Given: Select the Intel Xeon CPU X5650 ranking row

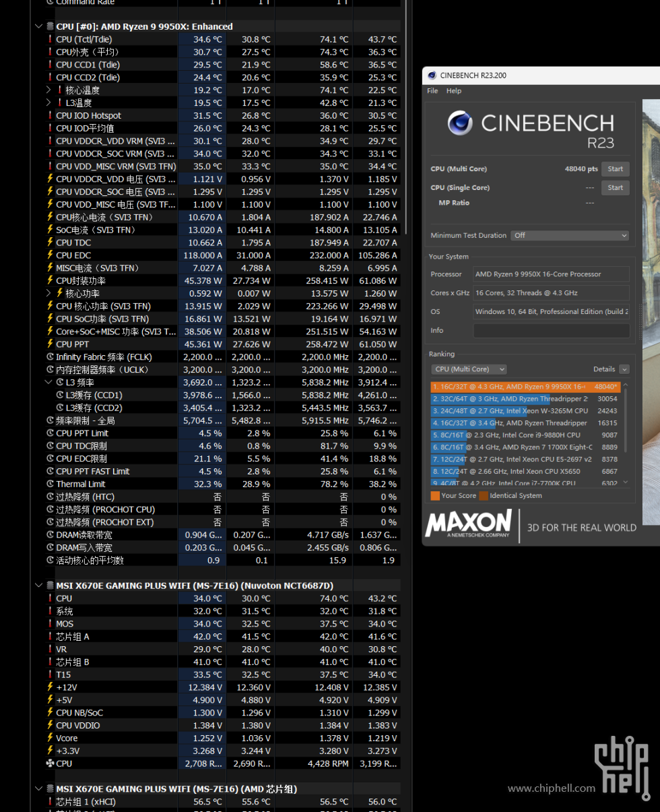Looking at the screenshot, I should tap(525, 472).
